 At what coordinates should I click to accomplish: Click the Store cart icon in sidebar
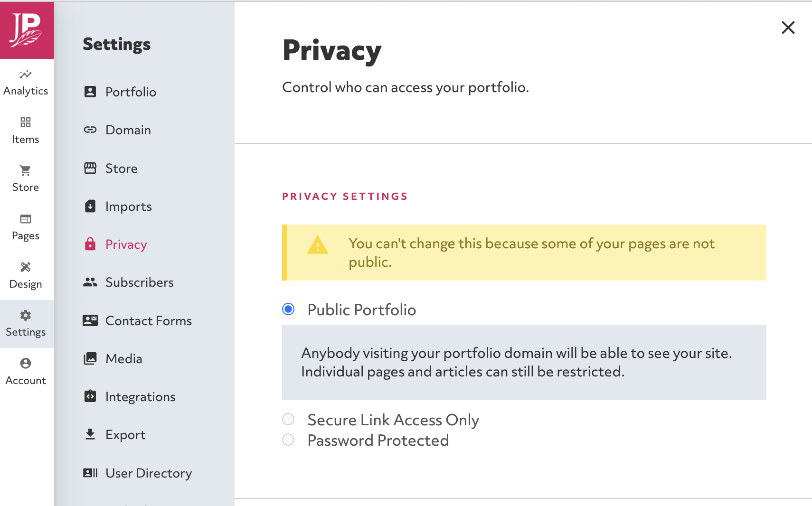(26, 170)
